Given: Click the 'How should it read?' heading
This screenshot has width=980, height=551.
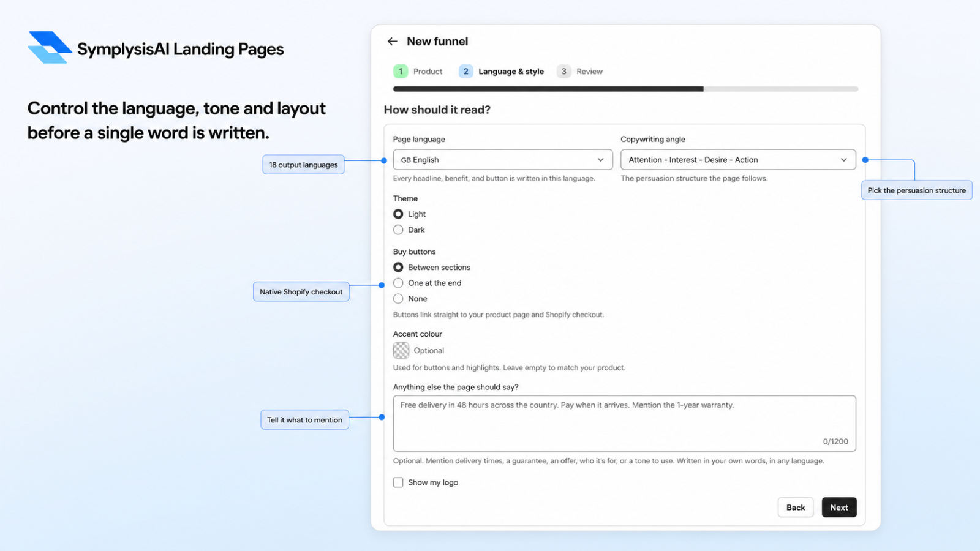Looking at the screenshot, I should point(437,110).
